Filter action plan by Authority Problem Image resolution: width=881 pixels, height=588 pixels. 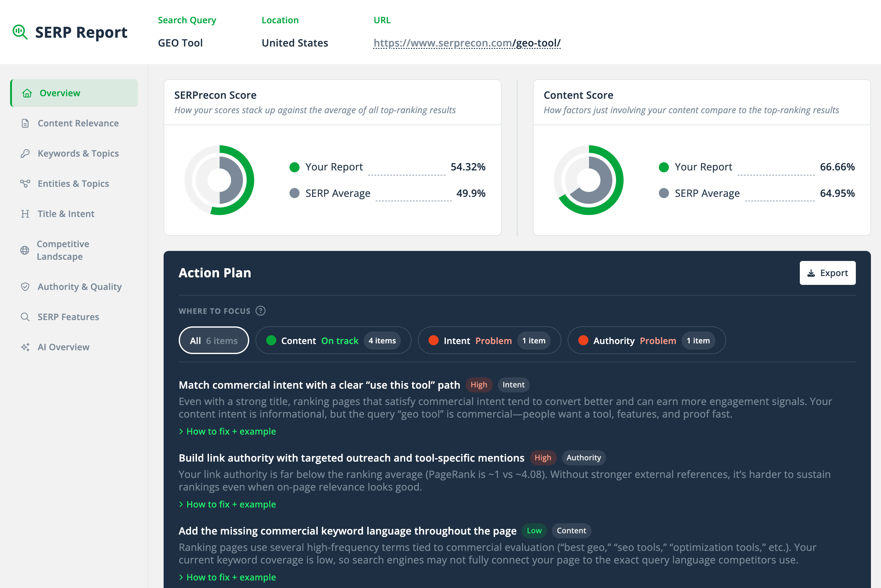tap(647, 341)
